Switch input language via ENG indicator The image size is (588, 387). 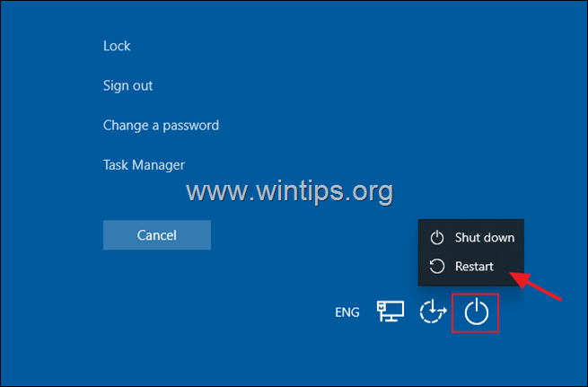347,312
